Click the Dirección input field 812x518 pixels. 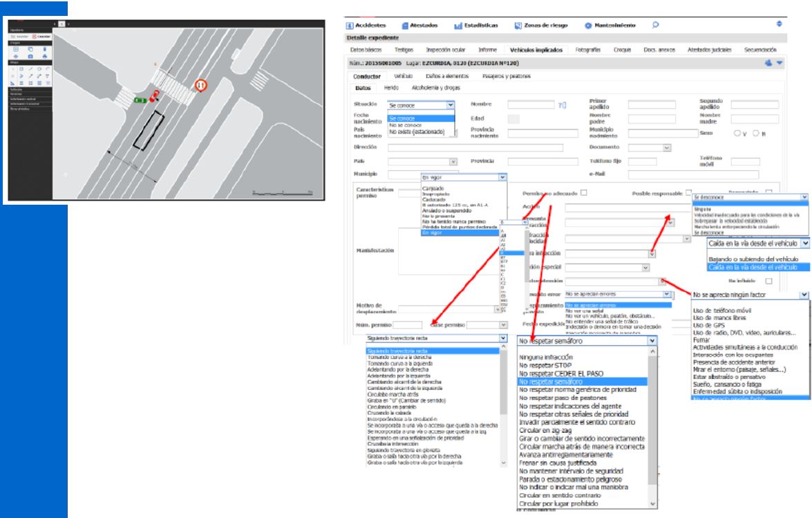(475, 147)
